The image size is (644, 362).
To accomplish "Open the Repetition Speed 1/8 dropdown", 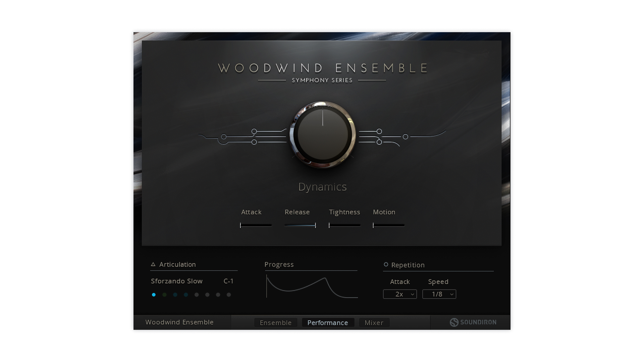I will click(x=439, y=294).
